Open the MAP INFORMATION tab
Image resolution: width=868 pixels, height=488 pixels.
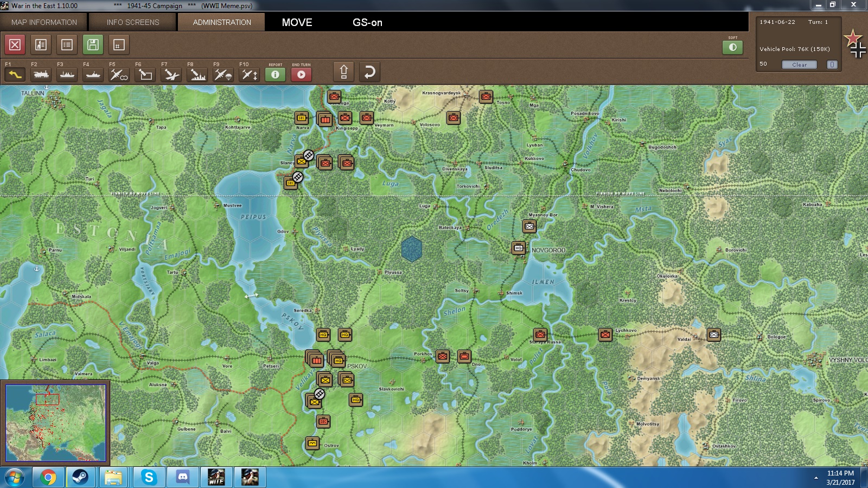44,22
